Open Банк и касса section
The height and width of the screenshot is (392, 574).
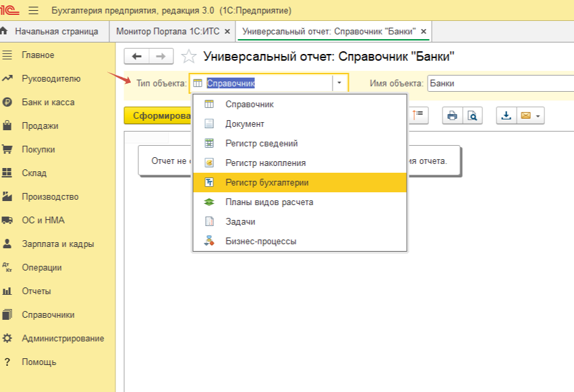click(58, 102)
